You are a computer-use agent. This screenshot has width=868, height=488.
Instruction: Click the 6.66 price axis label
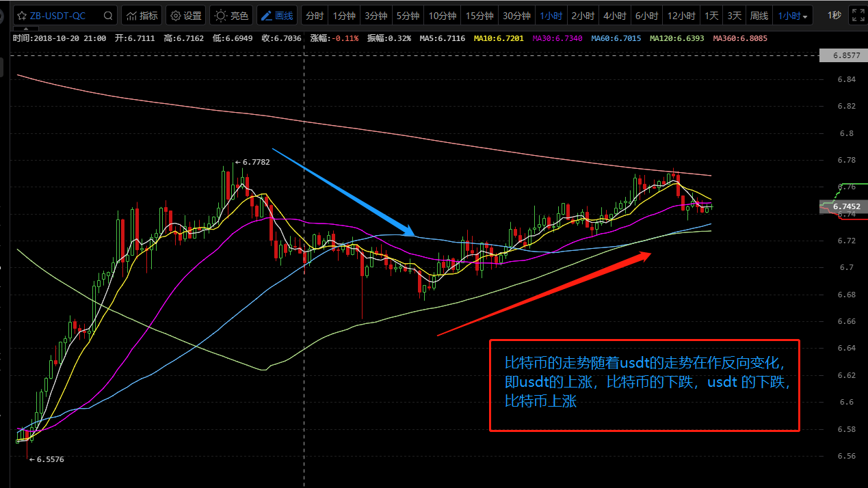pos(846,321)
